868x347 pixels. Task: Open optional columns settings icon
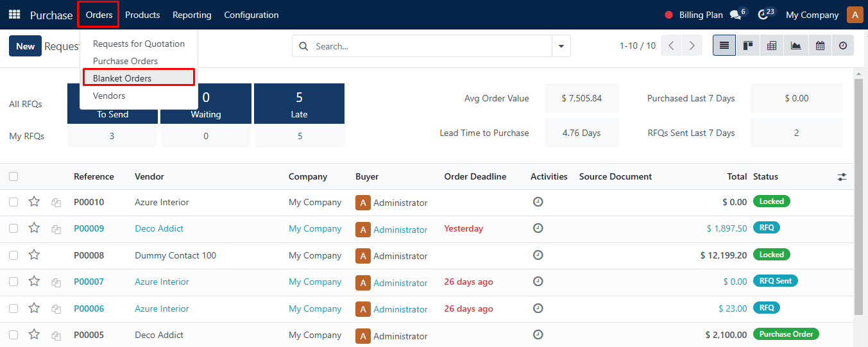(842, 177)
